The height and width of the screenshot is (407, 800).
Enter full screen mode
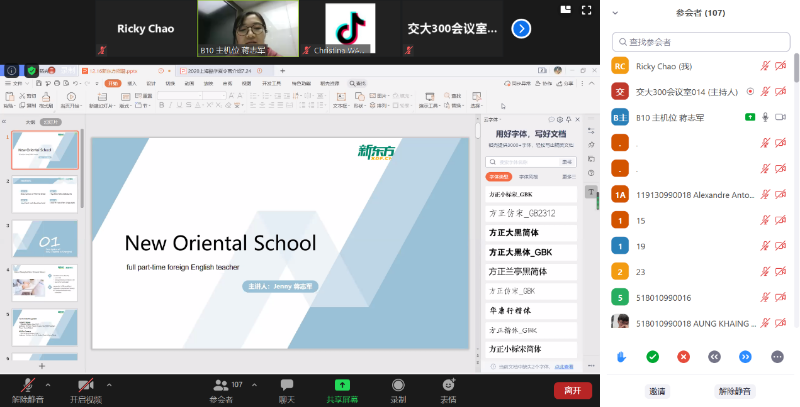pos(586,10)
